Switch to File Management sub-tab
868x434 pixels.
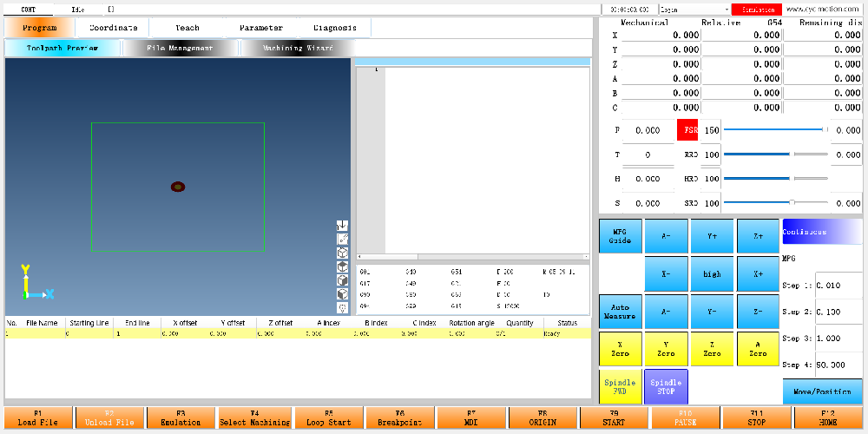click(x=180, y=48)
